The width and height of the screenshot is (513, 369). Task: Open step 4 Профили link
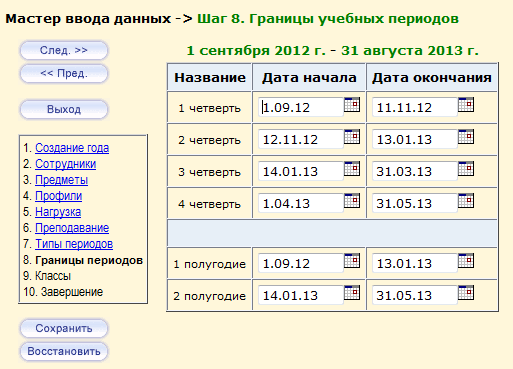59,196
